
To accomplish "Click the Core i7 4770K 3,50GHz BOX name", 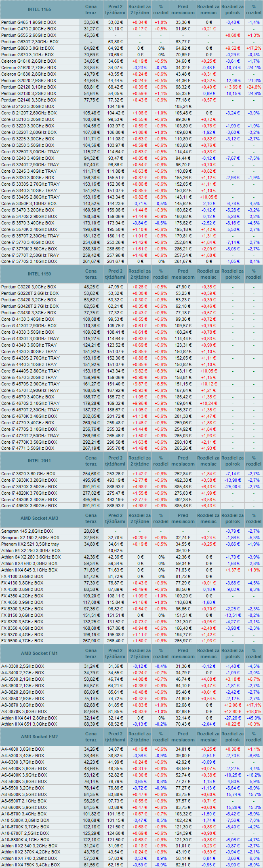I will 29,442.
